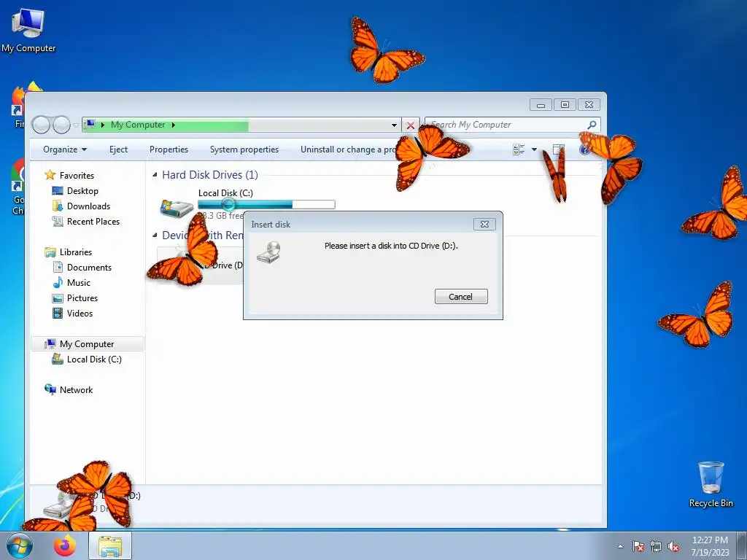Click the Local Disk (C:) drive label

(x=225, y=192)
